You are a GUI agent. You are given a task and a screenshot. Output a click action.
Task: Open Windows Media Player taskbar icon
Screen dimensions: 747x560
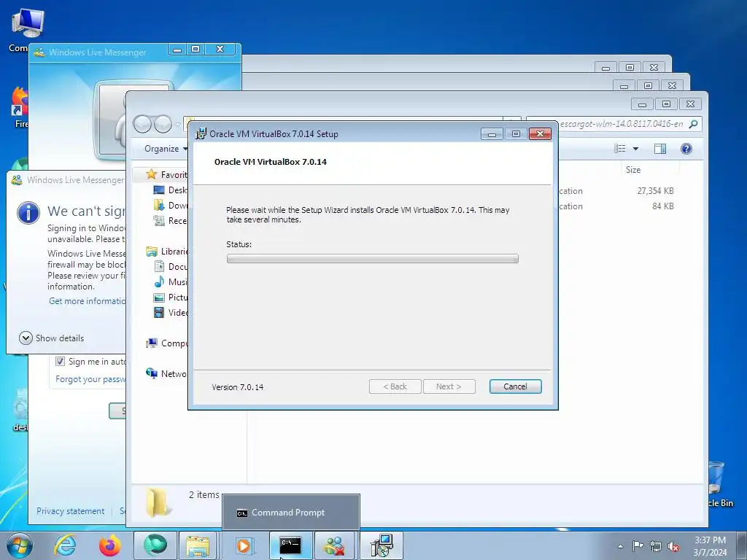[244, 545]
